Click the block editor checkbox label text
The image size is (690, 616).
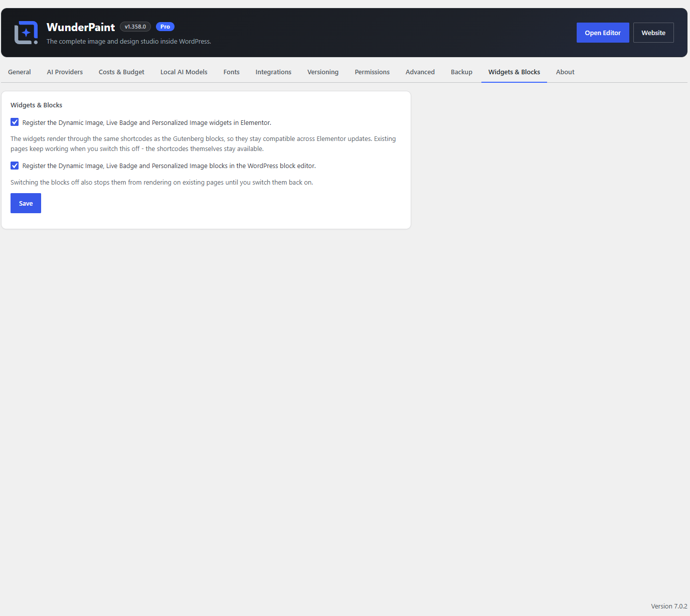point(169,166)
